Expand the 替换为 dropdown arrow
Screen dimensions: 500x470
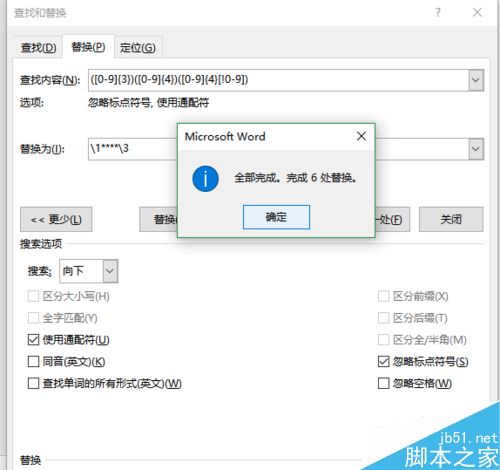point(476,149)
